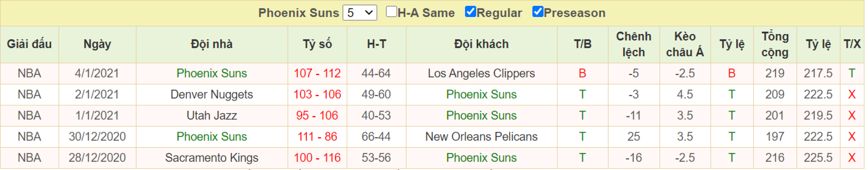Click Phoenix Suns away team on 28/12/2020
The height and width of the screenshot is (170, 868).
[481, 158]
